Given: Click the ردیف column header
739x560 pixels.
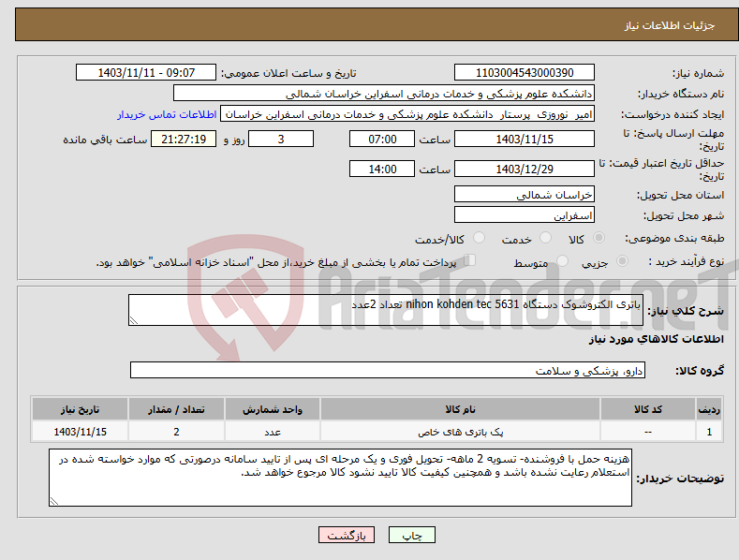Looking at the screenshot, I should tap(709, 409).
